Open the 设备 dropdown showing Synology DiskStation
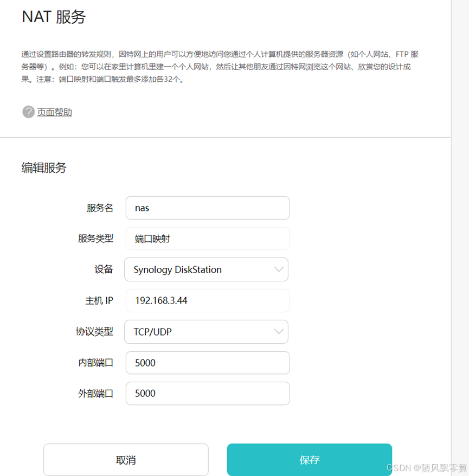 click(206, 269)
